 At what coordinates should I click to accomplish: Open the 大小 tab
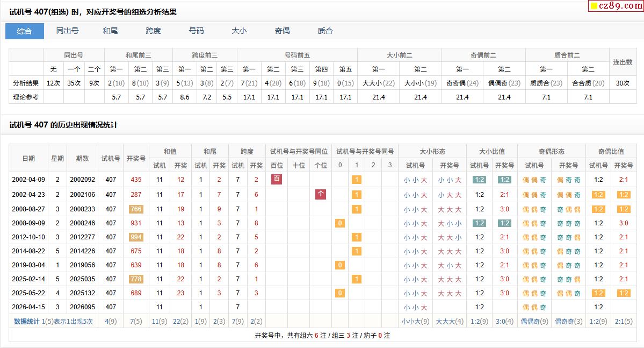pyautogui.click(x=239, y=31)
